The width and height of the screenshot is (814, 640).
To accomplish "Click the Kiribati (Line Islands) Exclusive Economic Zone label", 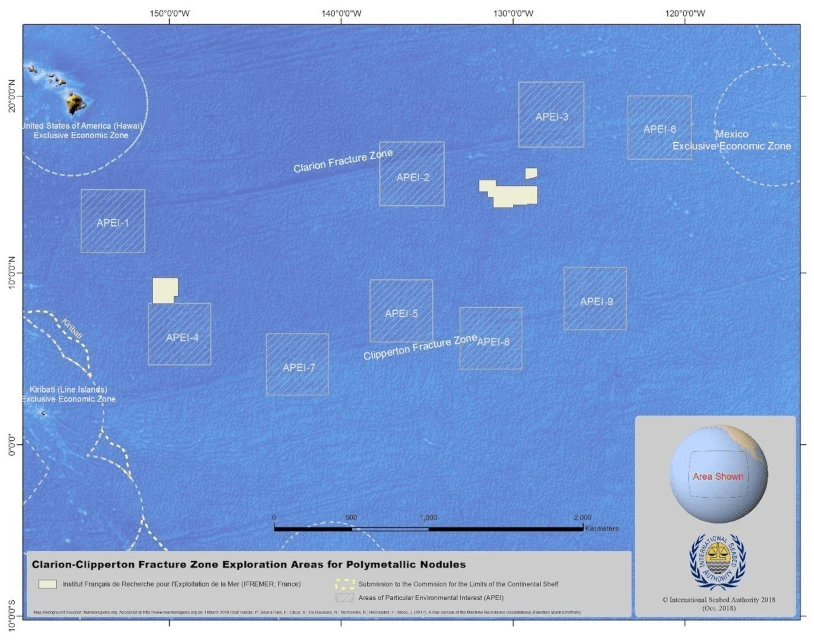I will click(69, 394).
